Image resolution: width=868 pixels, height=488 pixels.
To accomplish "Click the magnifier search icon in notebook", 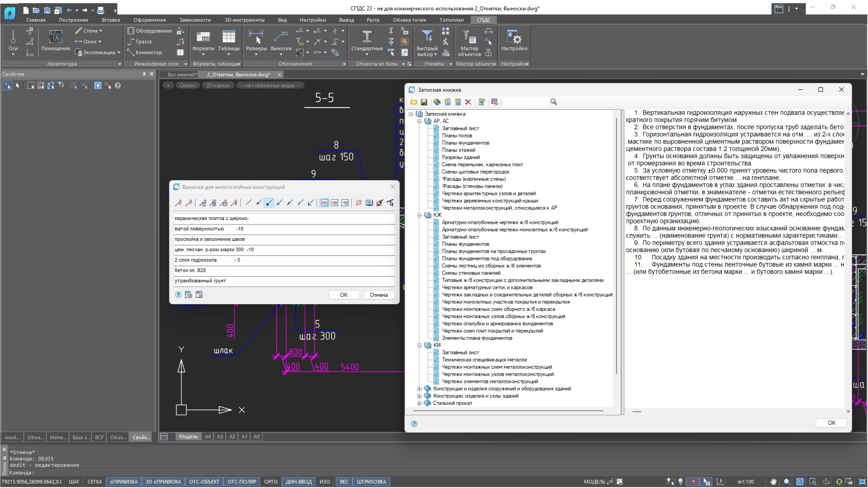I will pos(553,102).
